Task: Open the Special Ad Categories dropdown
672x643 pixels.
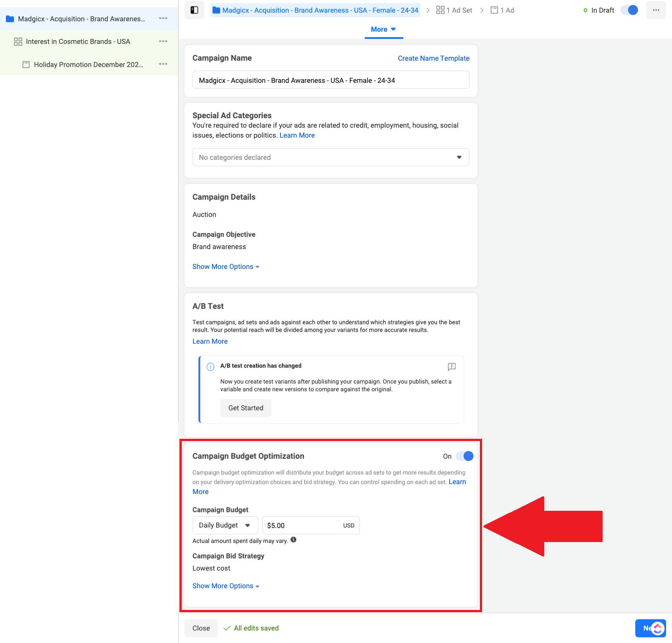Action: (x=331, y=157)
